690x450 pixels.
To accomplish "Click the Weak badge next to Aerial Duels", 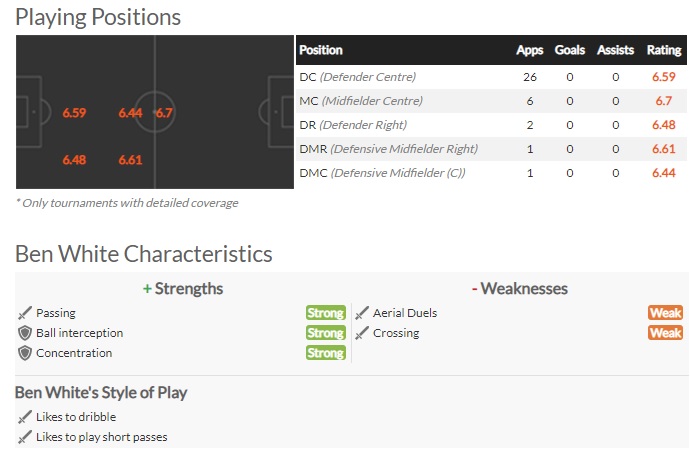I will (665, 313).
